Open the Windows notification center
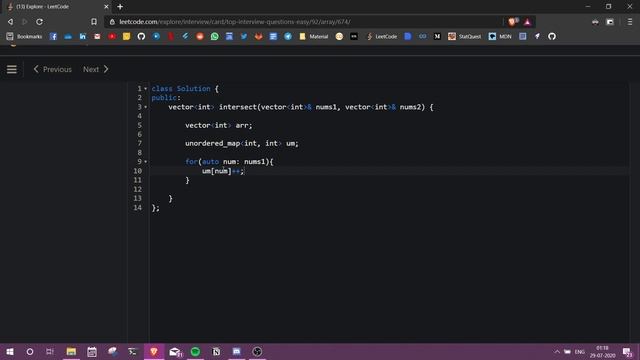The width and height of the screenshot is (640, 360). [x=627, y=351]
